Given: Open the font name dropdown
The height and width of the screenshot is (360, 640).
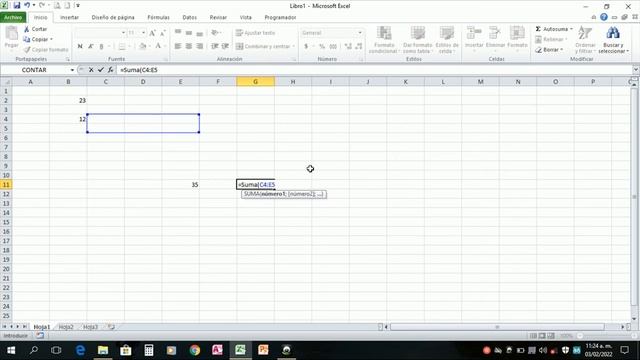Looking at the screenshot, I should click(123, 33).
